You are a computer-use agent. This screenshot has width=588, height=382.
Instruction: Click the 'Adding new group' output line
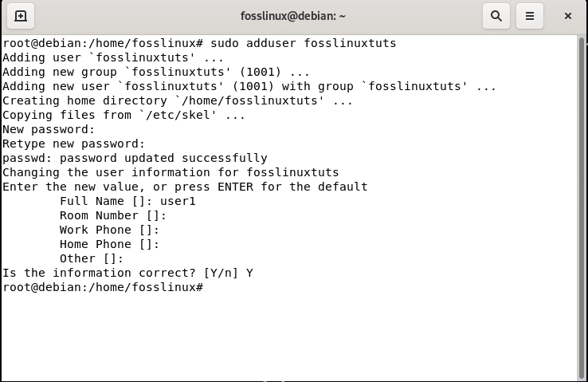(x=156, y=72)
